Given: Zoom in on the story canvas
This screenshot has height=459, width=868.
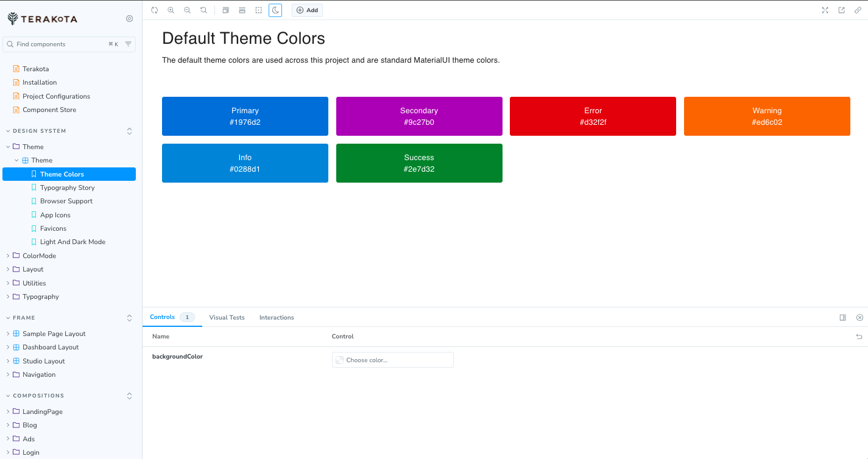Looking at the screenshot, I should (171, 10).
